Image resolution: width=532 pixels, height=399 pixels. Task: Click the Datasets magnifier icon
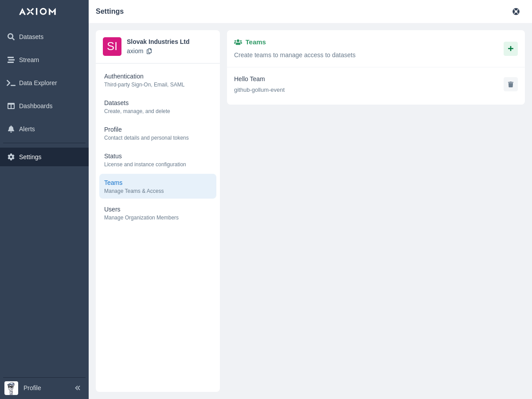point(11,37)
